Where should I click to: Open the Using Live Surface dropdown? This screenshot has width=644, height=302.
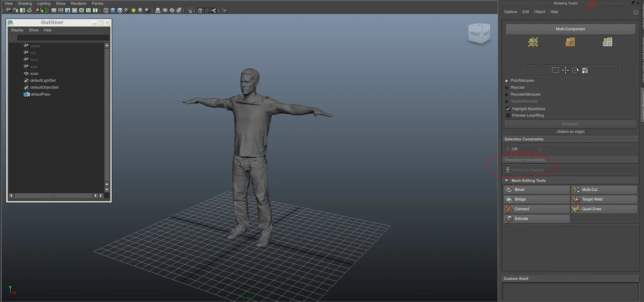click(528, 169)
